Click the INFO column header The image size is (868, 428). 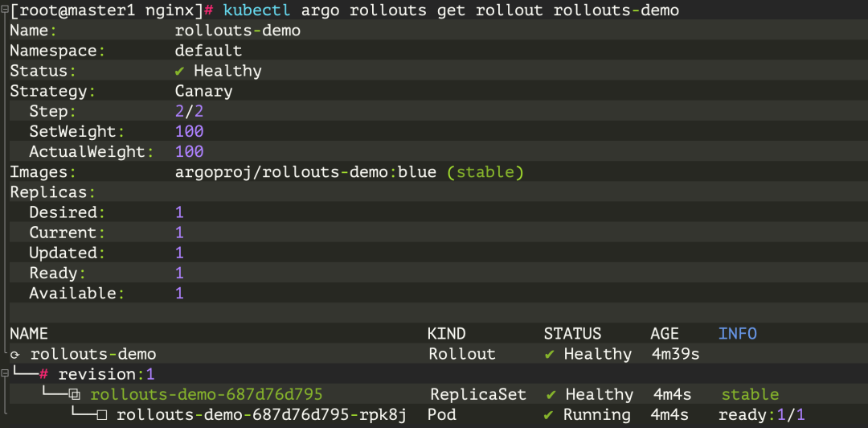pos(737,334)
